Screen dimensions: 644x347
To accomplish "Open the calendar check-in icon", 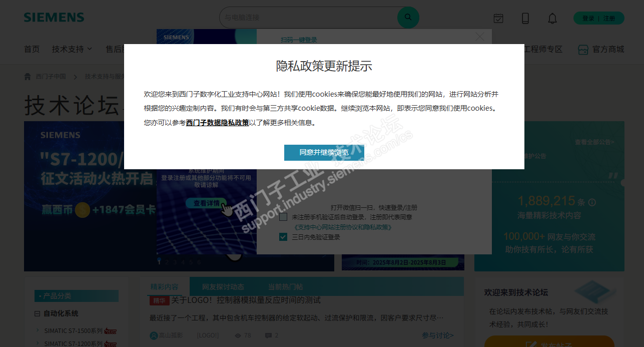I will [x=498, y=19].
